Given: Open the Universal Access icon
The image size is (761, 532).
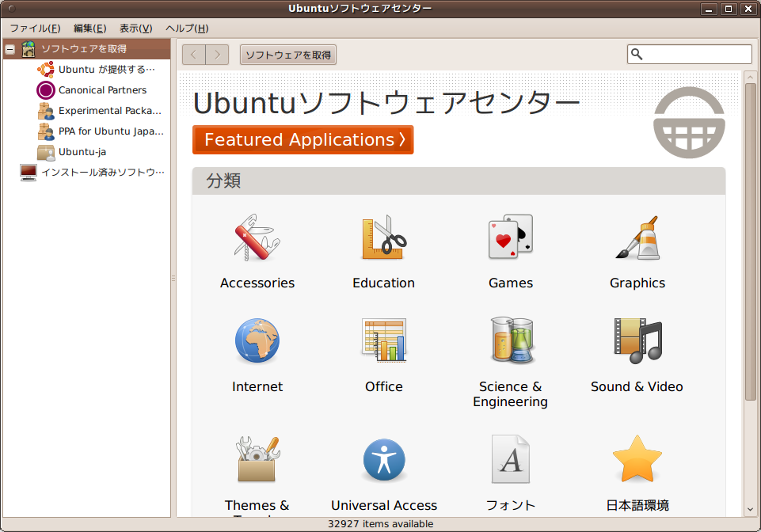Looking at the screenshot, I should click(384, 460).
